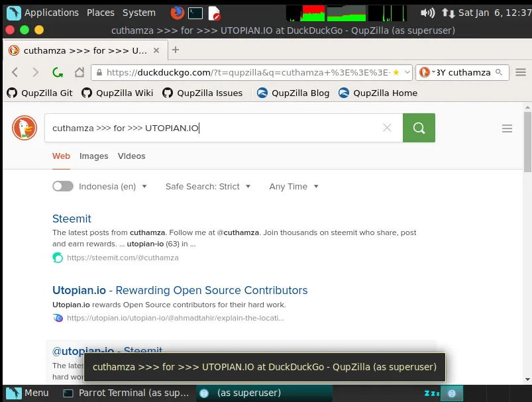
Task: Click the volume speaker icon
Action: (x=427, y=13)
